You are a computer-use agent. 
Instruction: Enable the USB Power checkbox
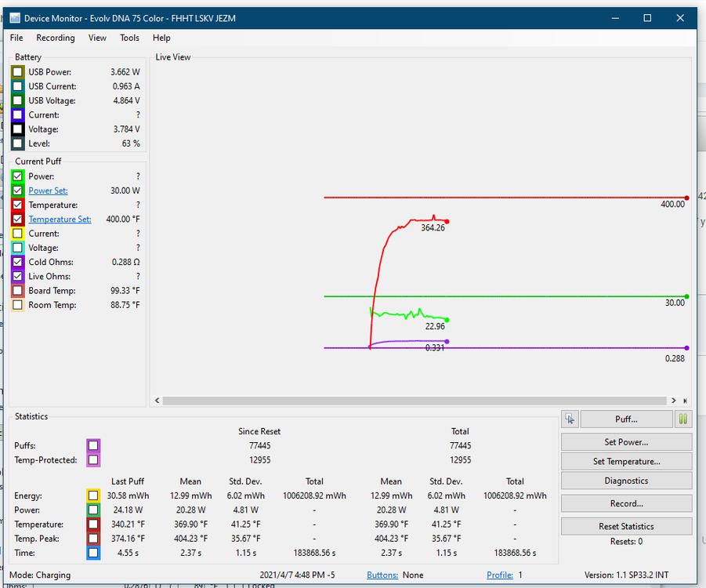(x=18, y=72)
